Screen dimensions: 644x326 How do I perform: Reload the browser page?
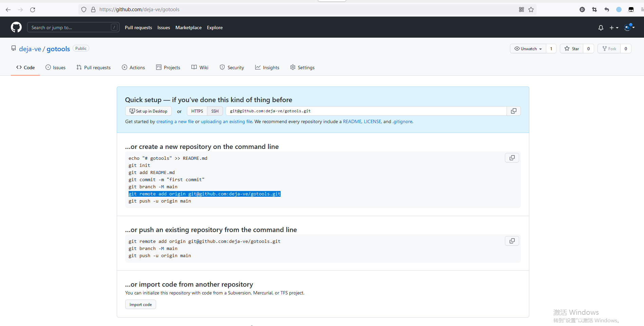pyautogui.click(x=33, y=9)
